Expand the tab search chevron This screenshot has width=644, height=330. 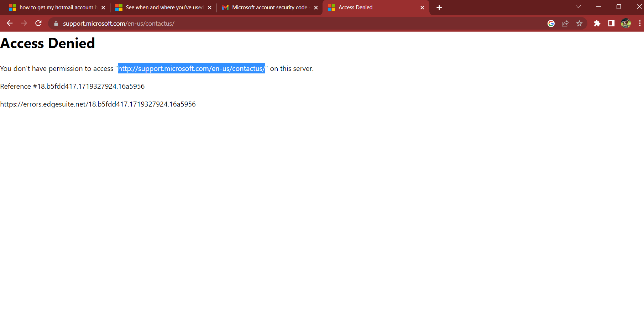click(x=578, y=7)
